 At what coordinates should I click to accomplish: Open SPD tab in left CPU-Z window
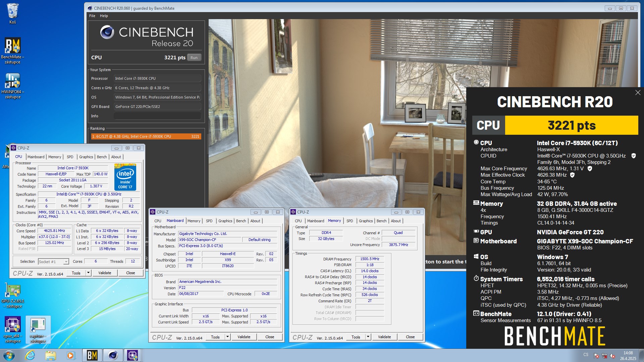click(x=70, y=157)
